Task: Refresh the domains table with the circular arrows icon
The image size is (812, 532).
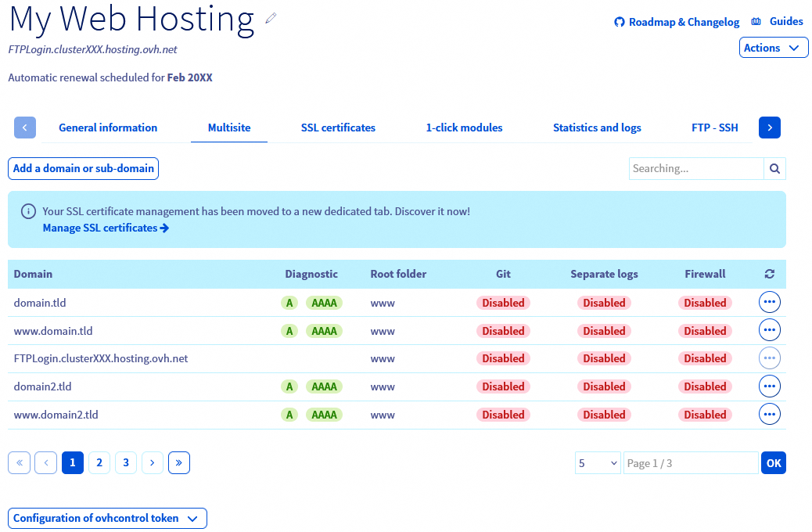Action: (769, 274)
